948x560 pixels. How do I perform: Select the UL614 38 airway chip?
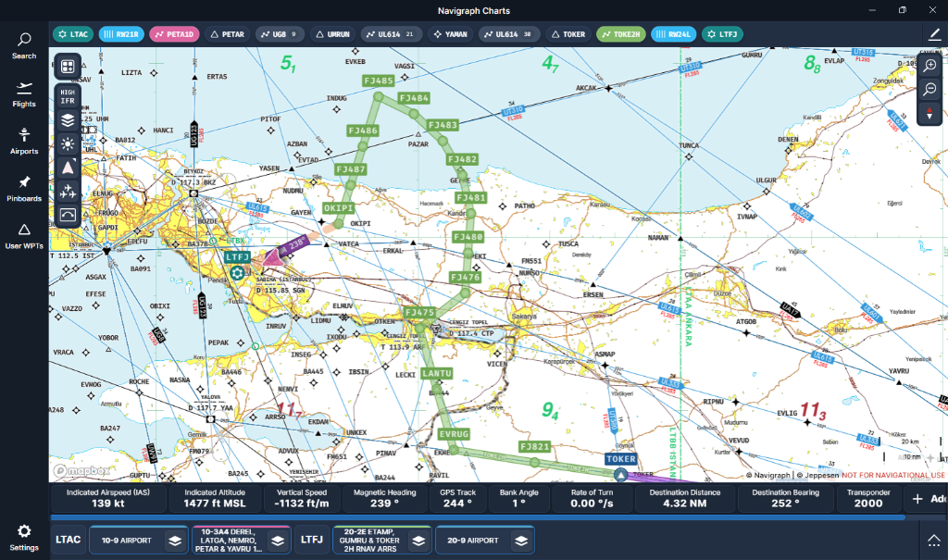(x=510, y=34)
